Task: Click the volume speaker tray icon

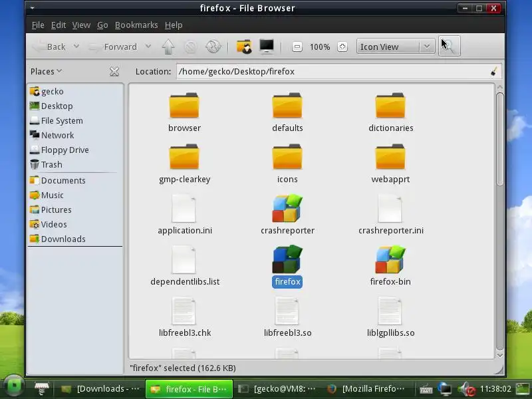Action: 467,389
